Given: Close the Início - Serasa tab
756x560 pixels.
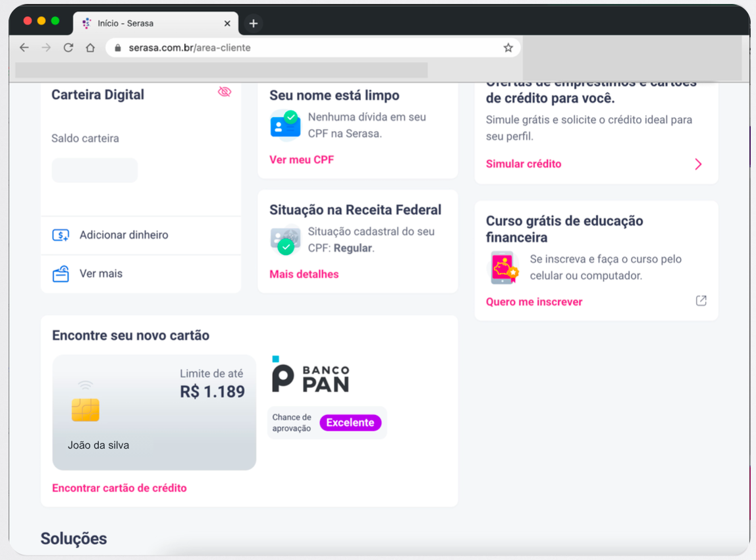Looking at the screenshot, I should 228,23.
